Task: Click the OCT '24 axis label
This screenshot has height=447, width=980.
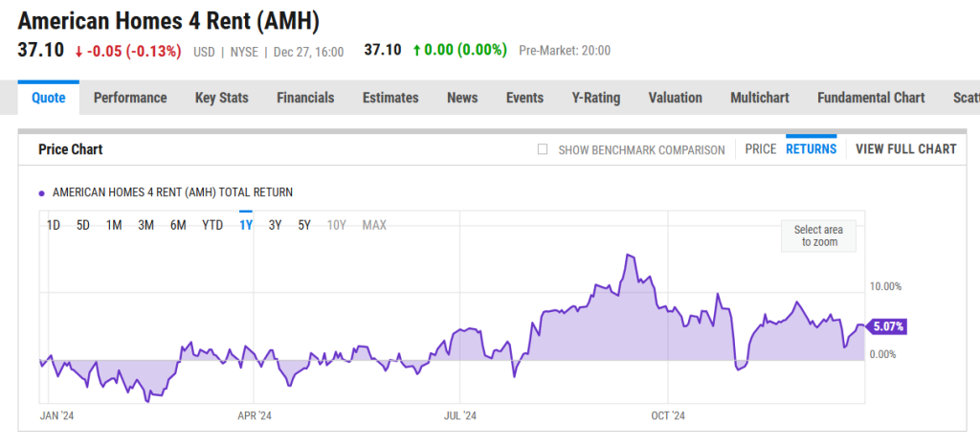Action: point(668,415)
